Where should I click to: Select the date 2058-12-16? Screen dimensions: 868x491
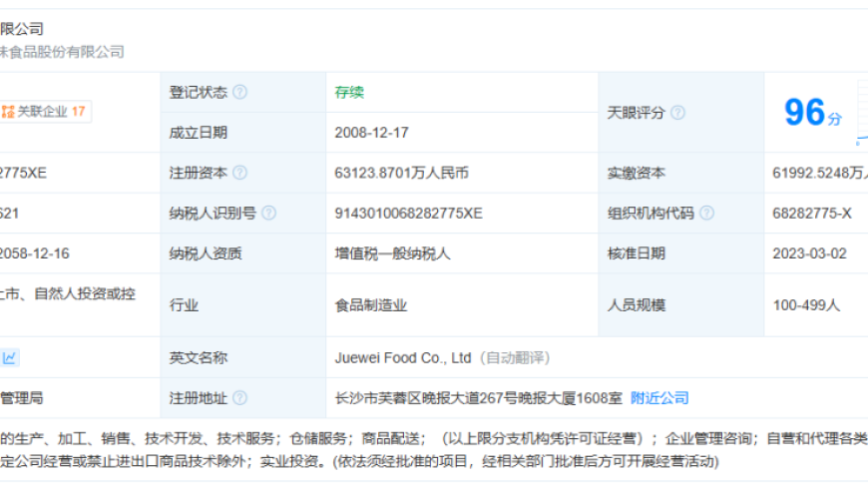coord(34,253)
